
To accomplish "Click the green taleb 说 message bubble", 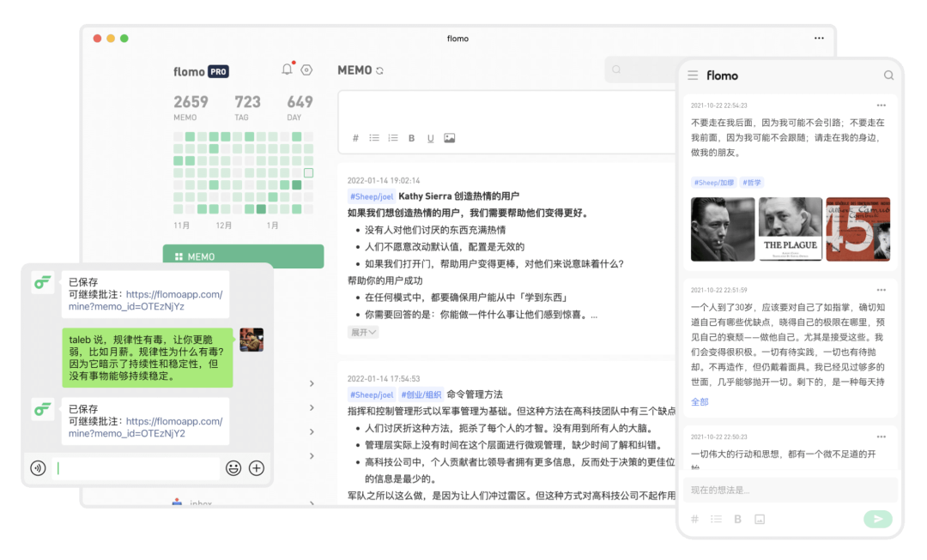I will click(148, 358).
